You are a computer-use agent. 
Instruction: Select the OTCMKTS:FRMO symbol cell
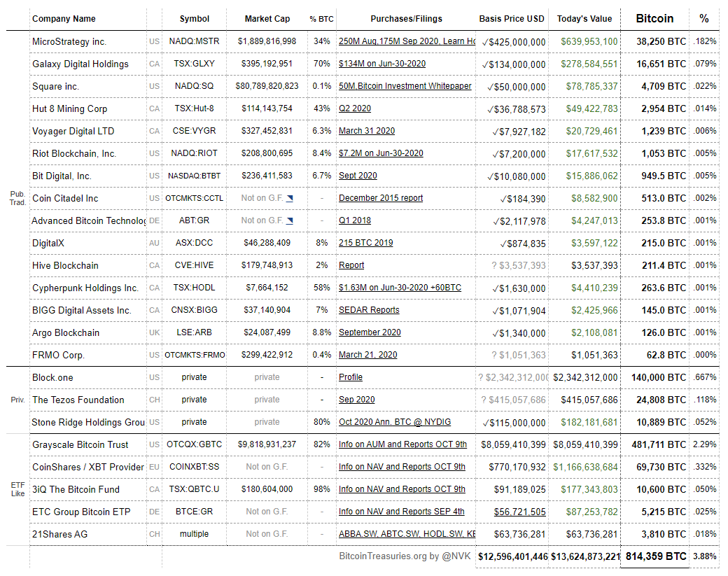coord(194,355)
